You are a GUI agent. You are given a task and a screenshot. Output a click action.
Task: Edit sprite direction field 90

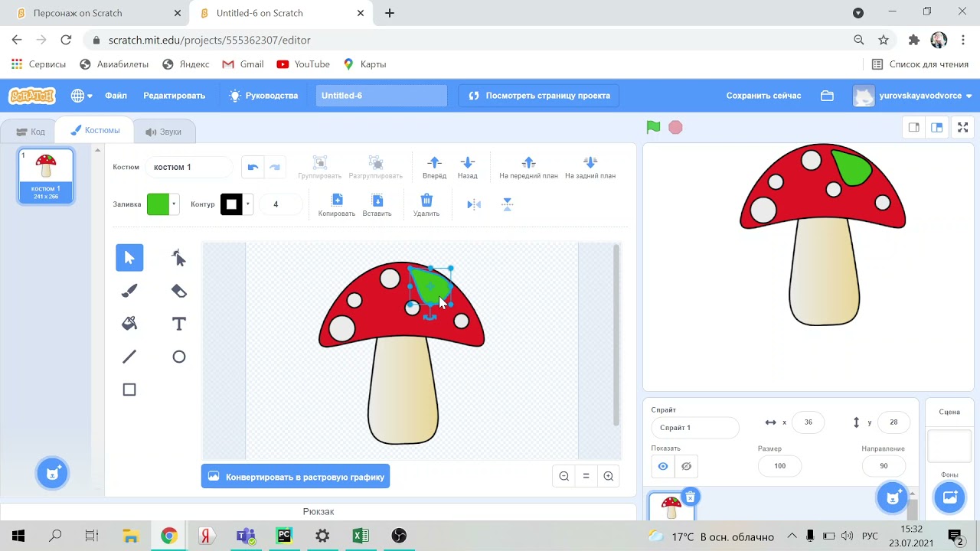point(884,465)
